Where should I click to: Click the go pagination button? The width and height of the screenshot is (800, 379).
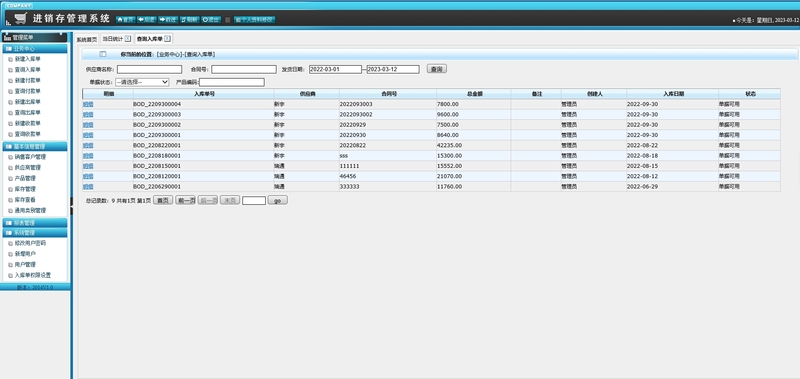click(x=278, y=200)
